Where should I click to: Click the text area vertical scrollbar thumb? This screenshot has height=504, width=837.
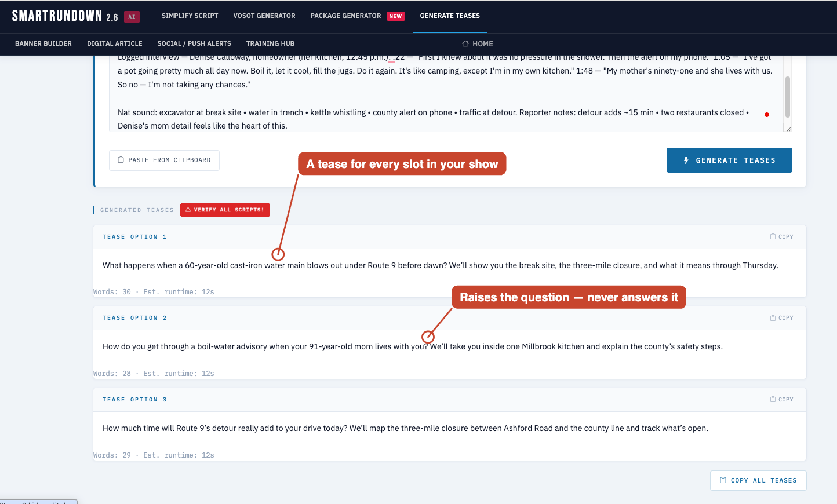tap(788, 97)
